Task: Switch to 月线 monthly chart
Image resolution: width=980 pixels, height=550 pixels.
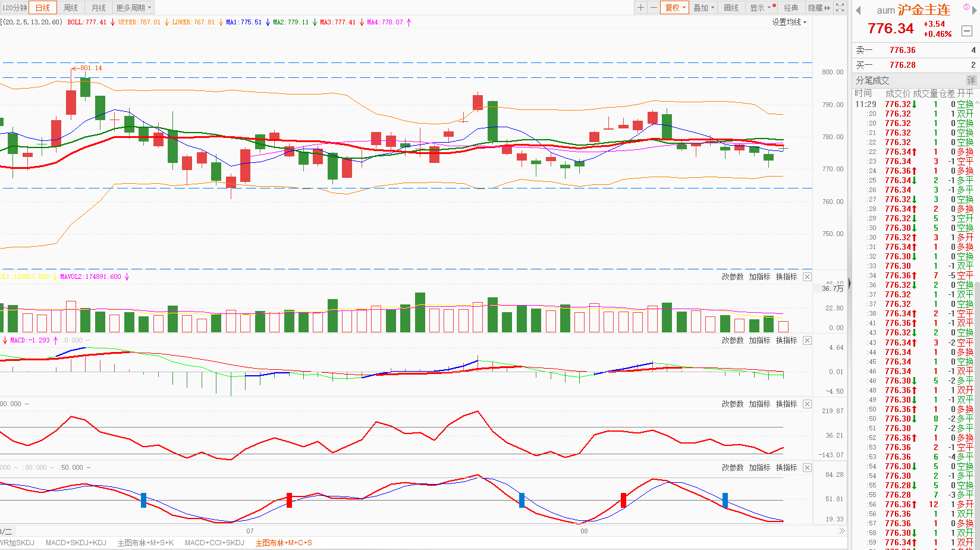Action: click(x=99, y=8)
